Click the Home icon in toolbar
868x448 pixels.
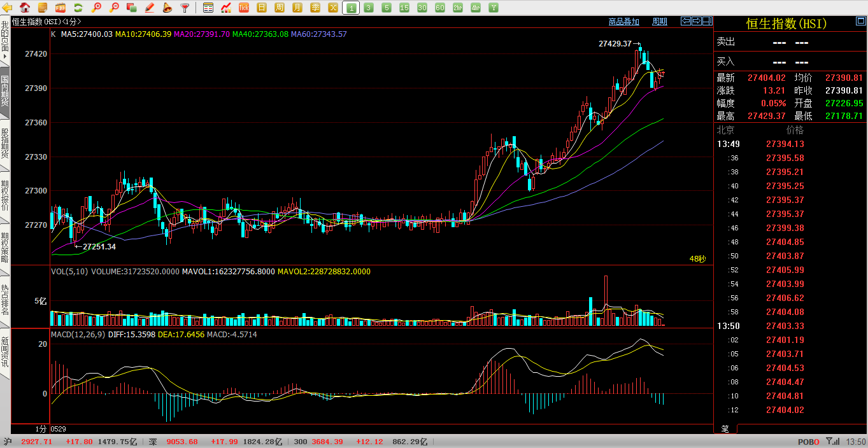[25, 8]
